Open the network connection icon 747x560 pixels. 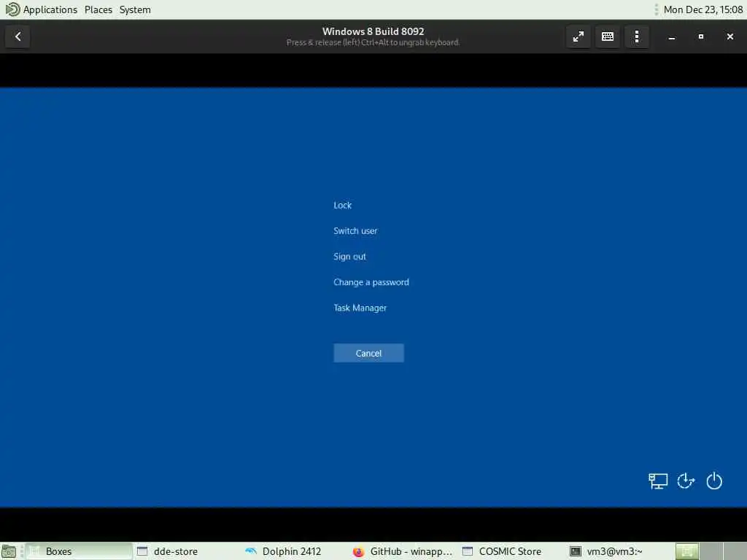(x=658, y=481)
